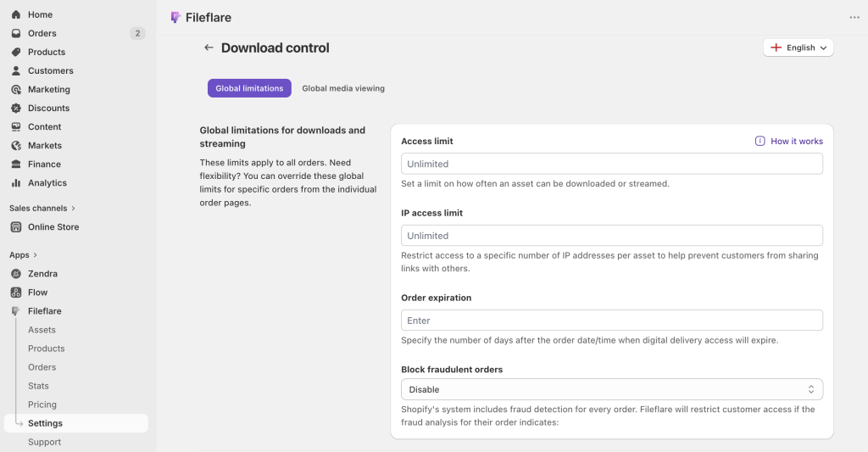Open the three-dot more options menu
Viewport: 868px width, 452px height.
(854, 18)
